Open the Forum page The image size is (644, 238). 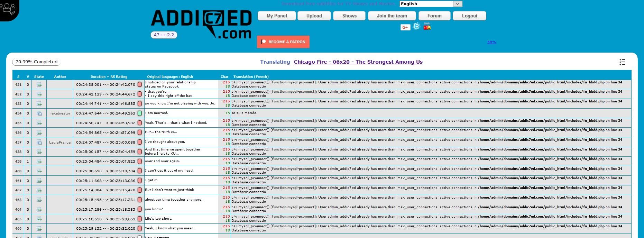[x=434, y=16]
